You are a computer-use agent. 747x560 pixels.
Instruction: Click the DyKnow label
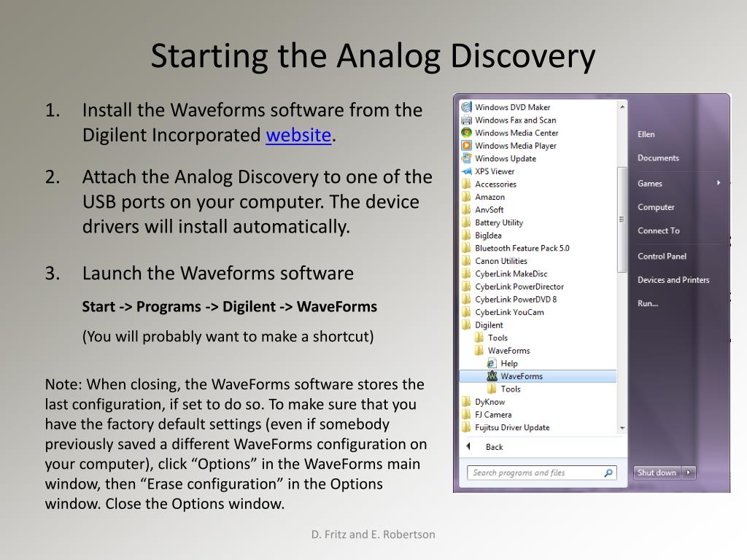pyautogui.click(x=489, y=402)
